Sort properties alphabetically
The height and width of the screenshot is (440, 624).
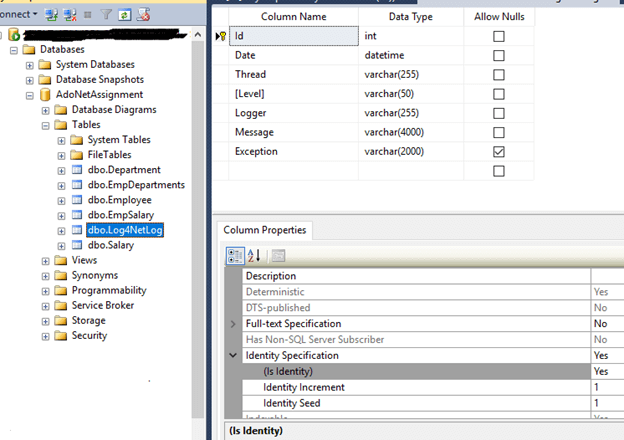point(254,256)
